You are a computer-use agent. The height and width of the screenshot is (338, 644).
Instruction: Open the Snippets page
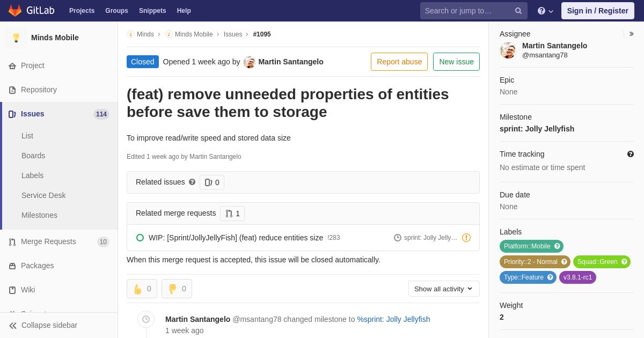(x=152, y=11)
